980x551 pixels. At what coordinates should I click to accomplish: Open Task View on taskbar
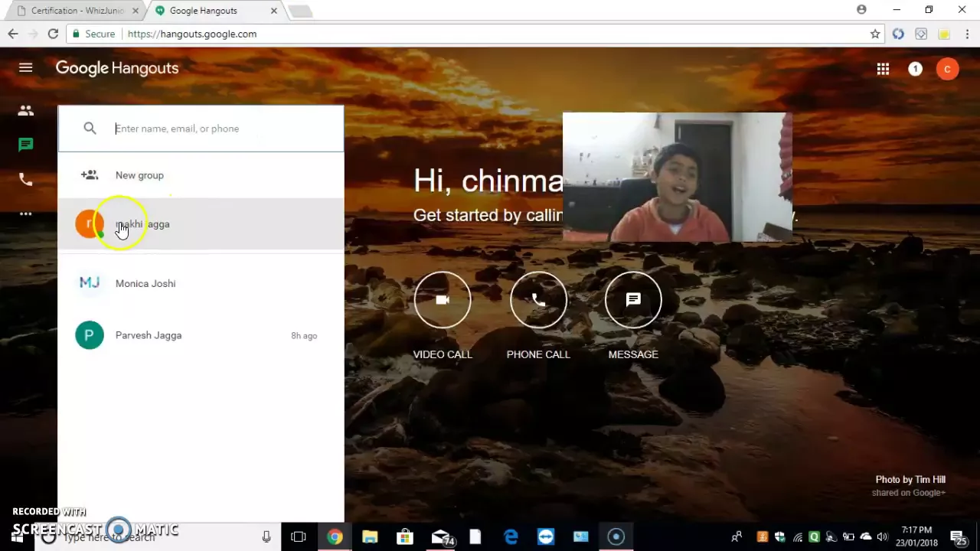[299, 537]
